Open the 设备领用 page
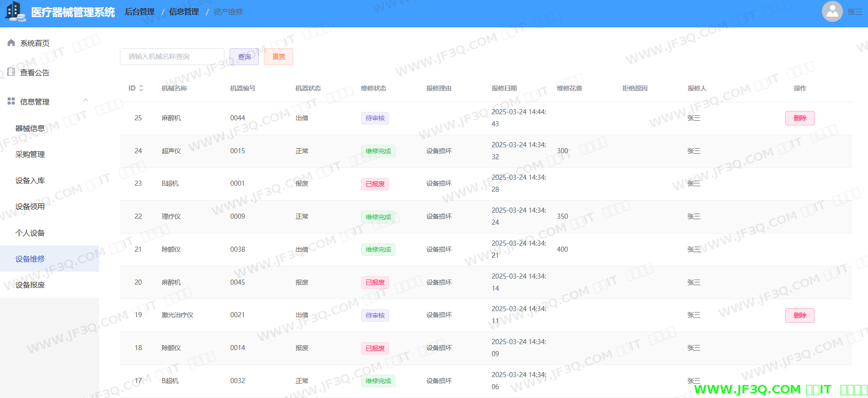 [30, 207]
